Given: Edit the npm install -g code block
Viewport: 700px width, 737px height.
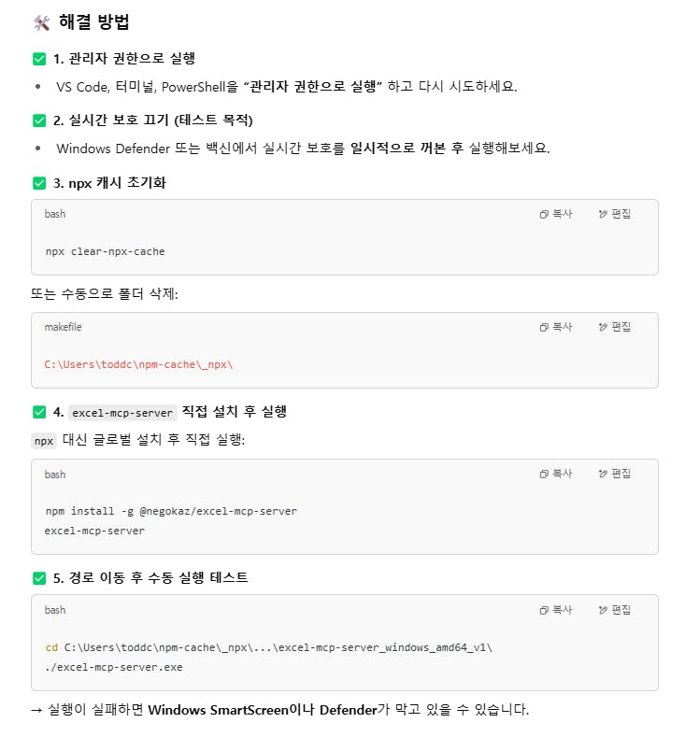Looking at the screenshot, I should coord(615,474).
